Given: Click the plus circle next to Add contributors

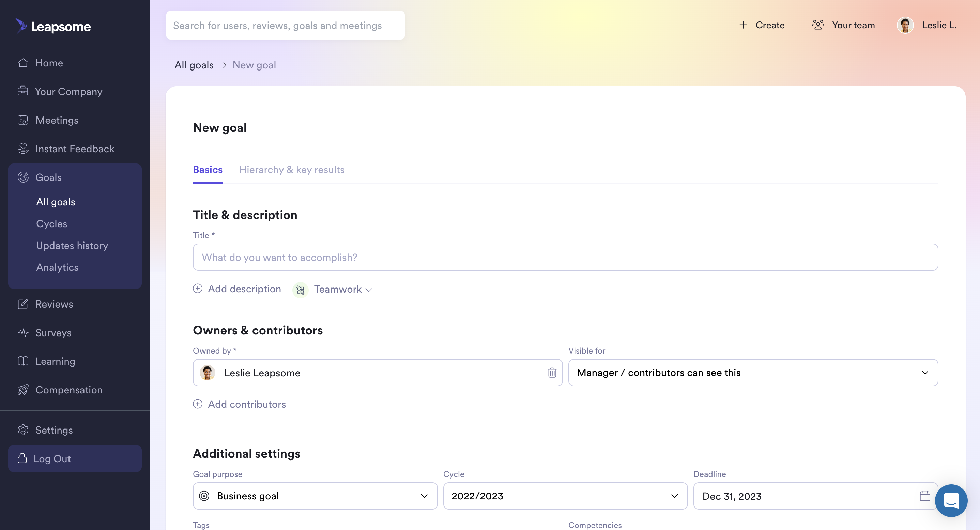Looking at the screenshot, I should (x=197, y=404).
